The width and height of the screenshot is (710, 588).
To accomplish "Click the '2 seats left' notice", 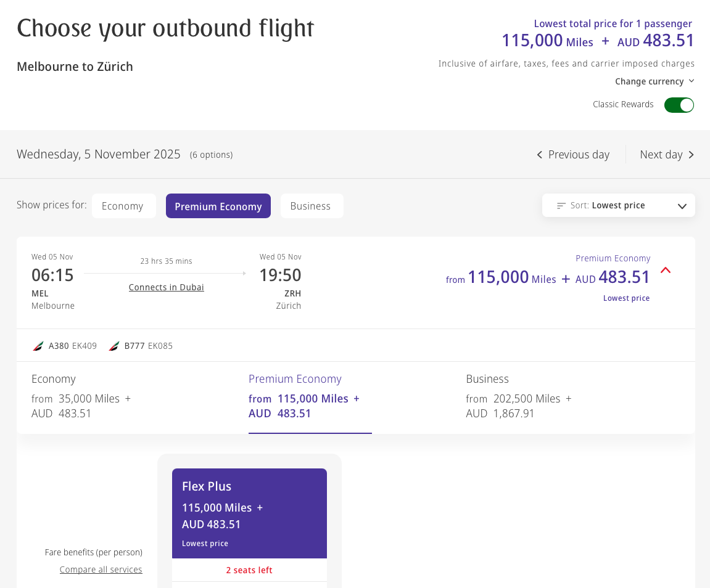I will (249, 570).
